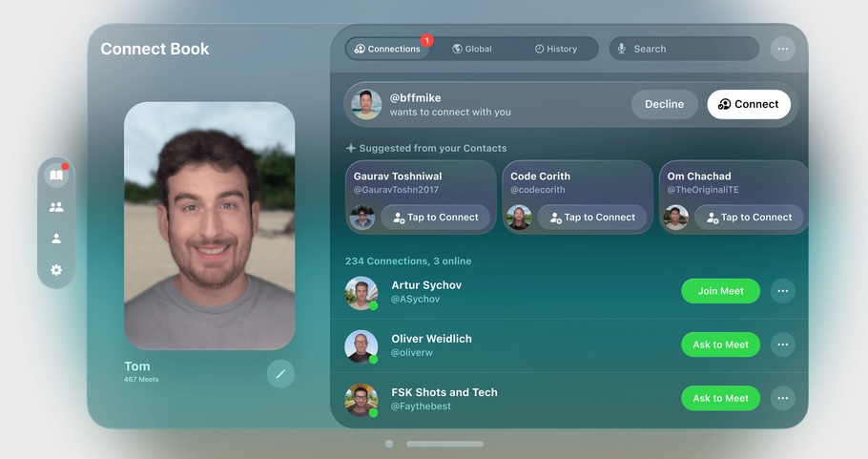Screen dimensions: 868x459
Task: Open the profile person icon in sidebar
Action: coord(56,239)
